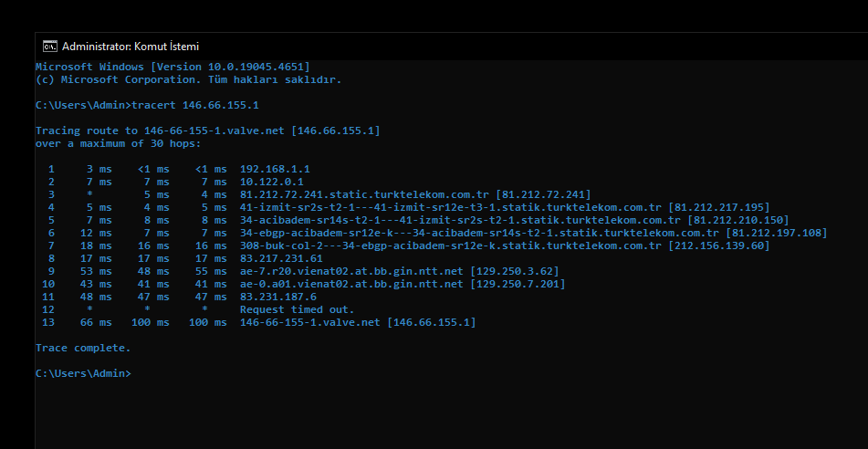
Task: Click the Microsoft Corporation copyright line
Action: (x=188, y=79)
